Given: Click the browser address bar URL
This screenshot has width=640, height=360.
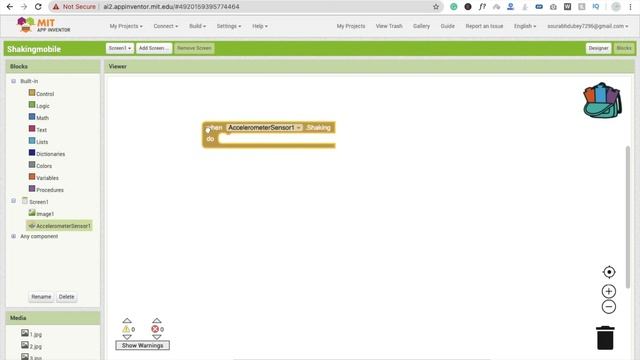Looking at the screenshot, I should click(171, 7).
